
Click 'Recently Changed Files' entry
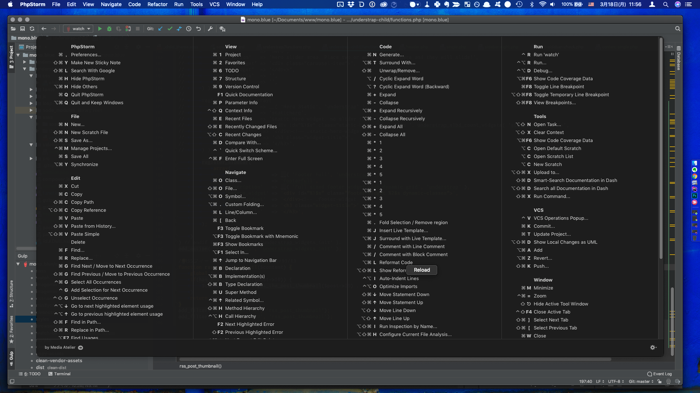pyautogui.click(x=251, y=126)
